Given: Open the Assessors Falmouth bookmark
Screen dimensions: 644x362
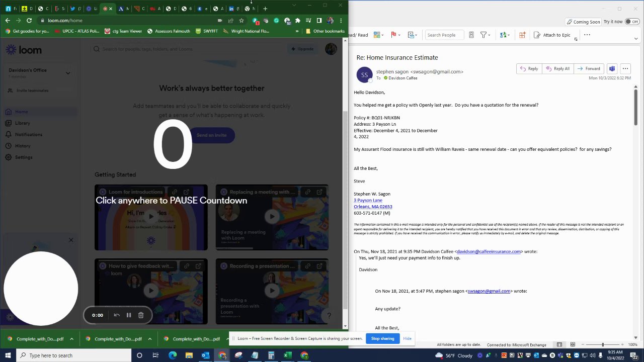Looking at the screenshot, I should [169, 31].
